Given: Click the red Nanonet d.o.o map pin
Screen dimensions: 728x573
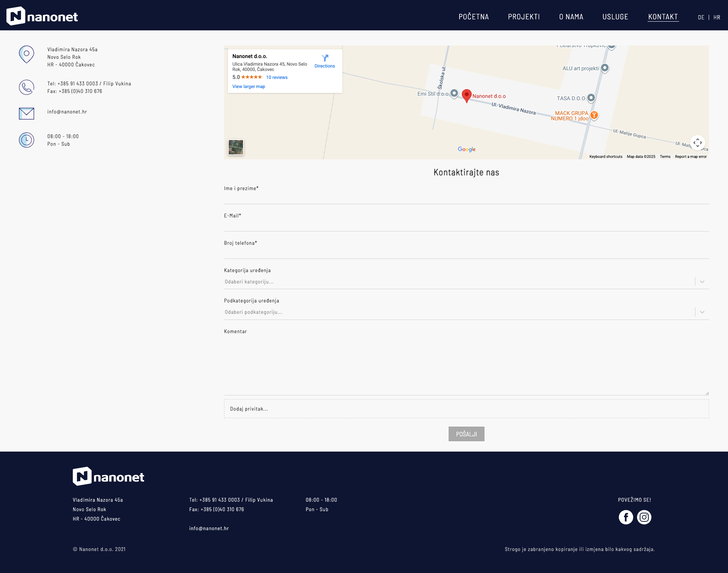Looking at the screenshot, I should tap(467, 96).
